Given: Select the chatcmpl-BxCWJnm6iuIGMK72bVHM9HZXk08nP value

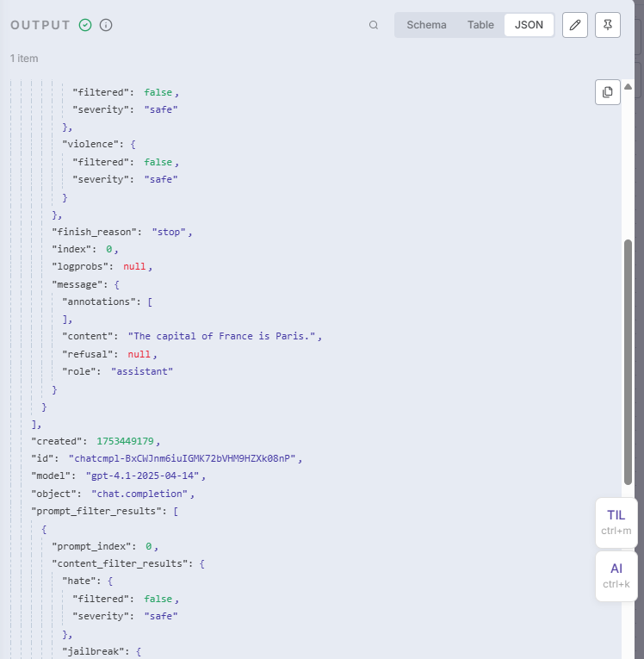Looking at the screenshot, I should click(x=182, y=458).
